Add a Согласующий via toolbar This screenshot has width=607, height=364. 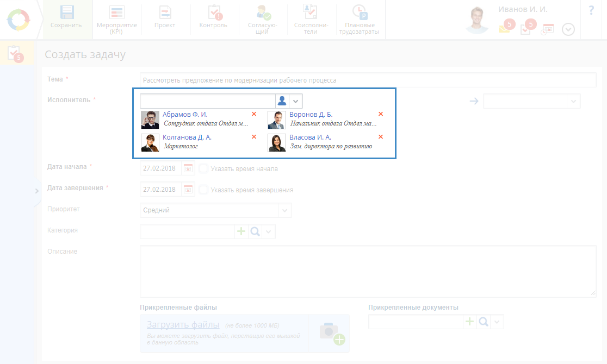pos(263,20)
